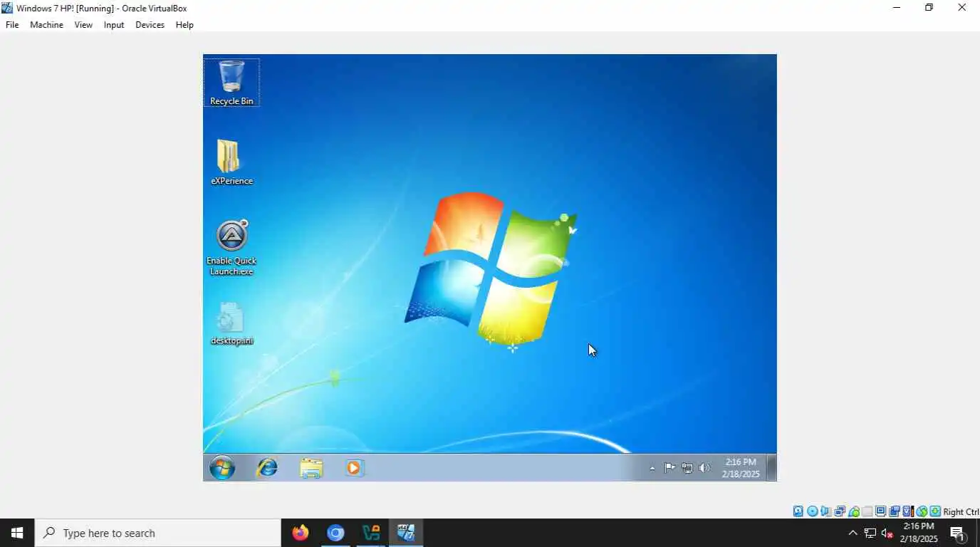
Task: Show hidden icons in Windows 7 tray
Action: tap(652, 469)
